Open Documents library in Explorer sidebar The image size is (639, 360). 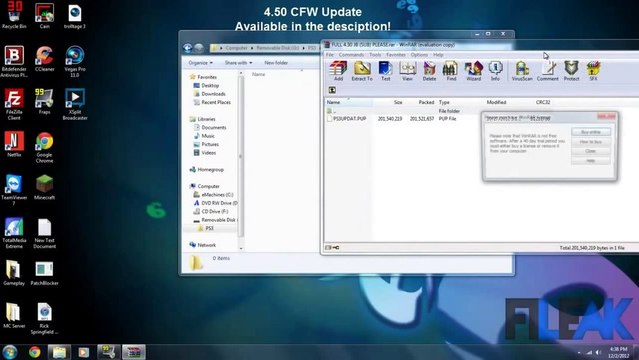pos(210,128)
